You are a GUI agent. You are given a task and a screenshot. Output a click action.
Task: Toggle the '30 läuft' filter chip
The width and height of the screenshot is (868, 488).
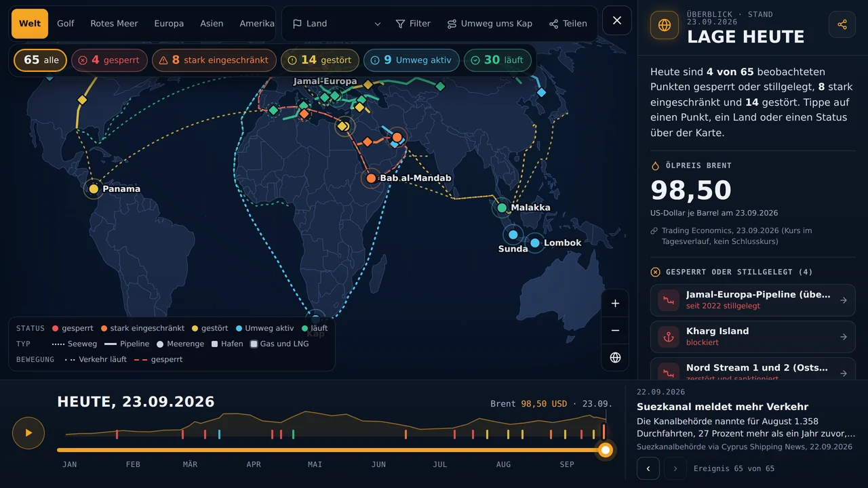click(x=498, y=60)
